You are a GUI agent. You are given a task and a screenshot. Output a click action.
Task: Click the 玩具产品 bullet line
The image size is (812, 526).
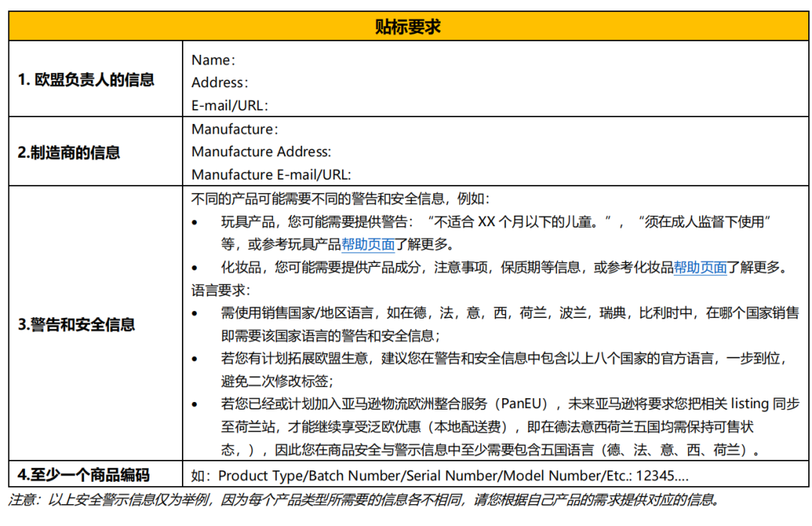pos(496,222)
